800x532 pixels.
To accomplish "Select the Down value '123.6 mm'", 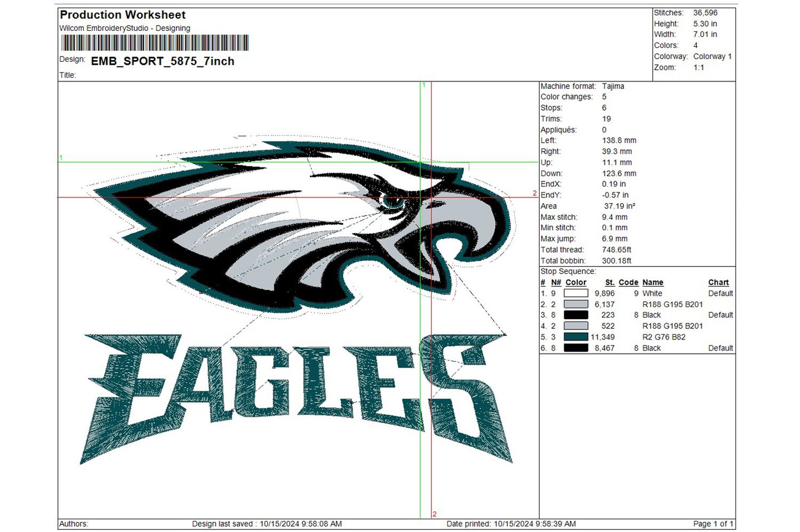I will 619,174.
